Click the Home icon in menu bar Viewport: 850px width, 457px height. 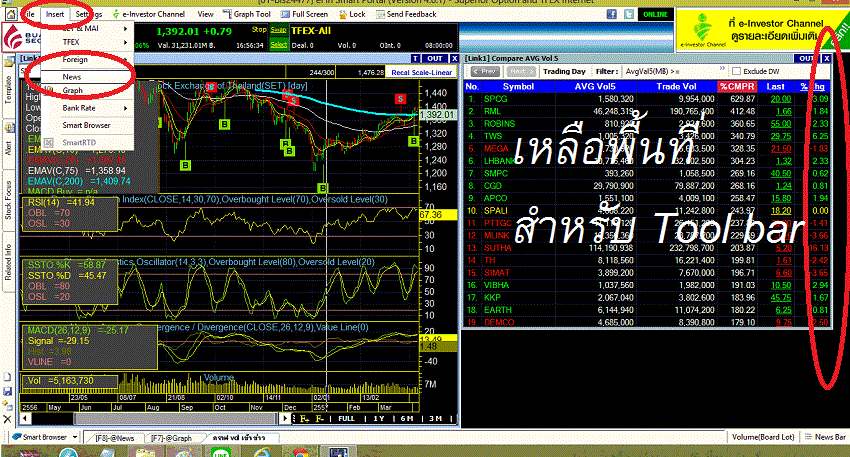10,14
